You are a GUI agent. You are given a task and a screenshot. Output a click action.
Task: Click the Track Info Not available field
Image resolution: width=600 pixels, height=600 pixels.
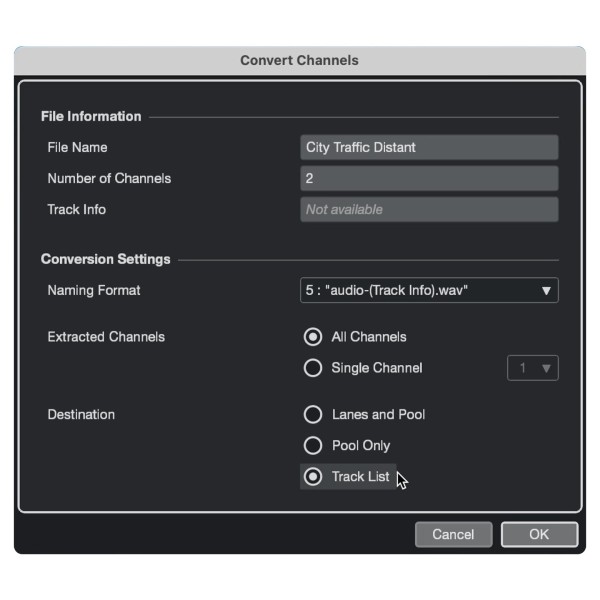click(429, 209)
